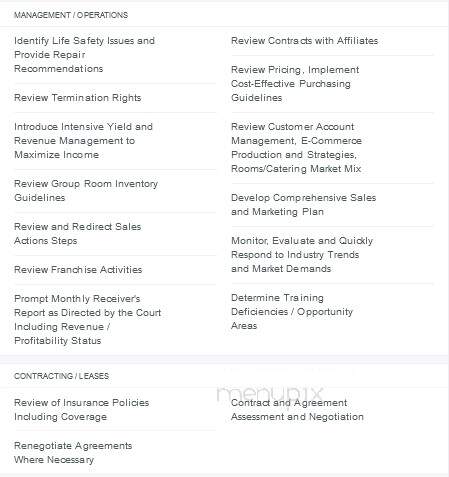Open Review Pricing, Implement Cost-Effective Purchasing
The height and width of the screenshot is (477, 449).
click(x=295, y=84)
